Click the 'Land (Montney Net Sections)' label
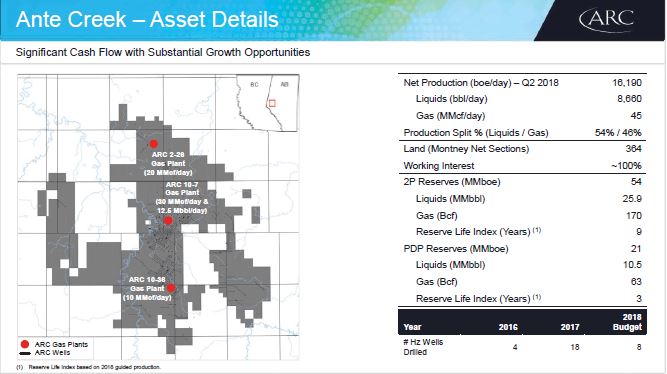Screen dimensions: 667x374 [466, 149]
